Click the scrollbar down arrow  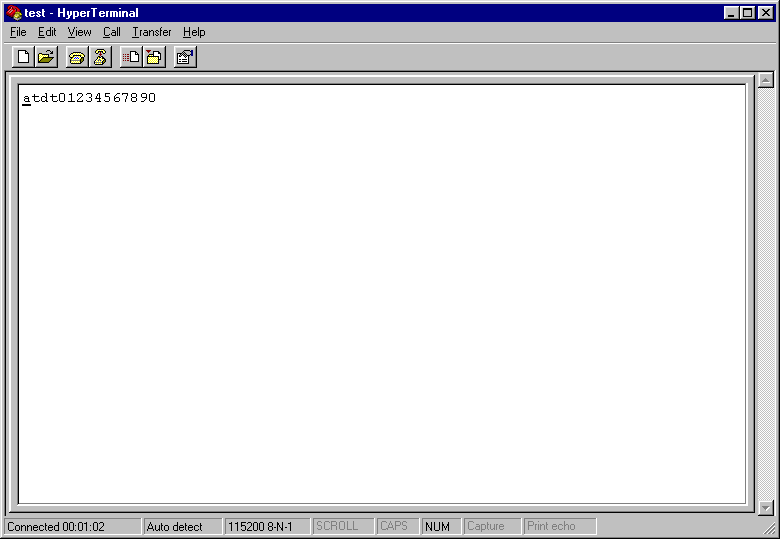pyautogui.click(x=766, y=508)
